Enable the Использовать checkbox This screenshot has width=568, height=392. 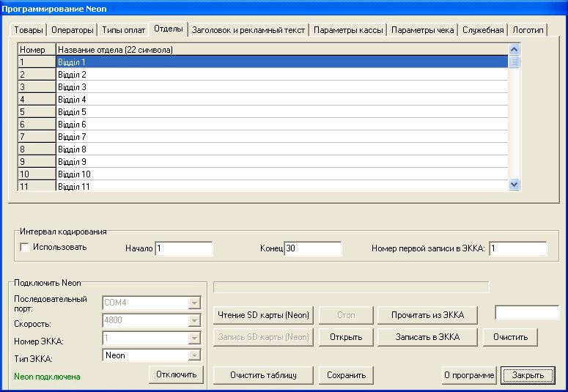tap(25, 247)
